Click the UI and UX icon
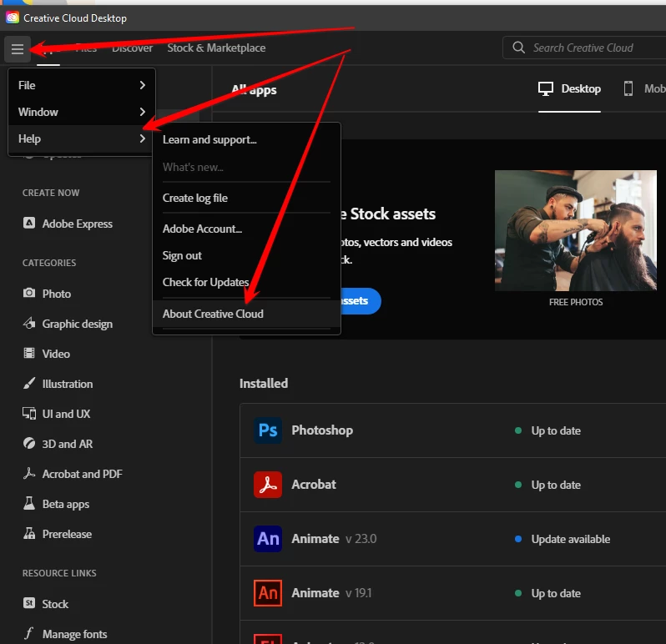 [29, 414]
